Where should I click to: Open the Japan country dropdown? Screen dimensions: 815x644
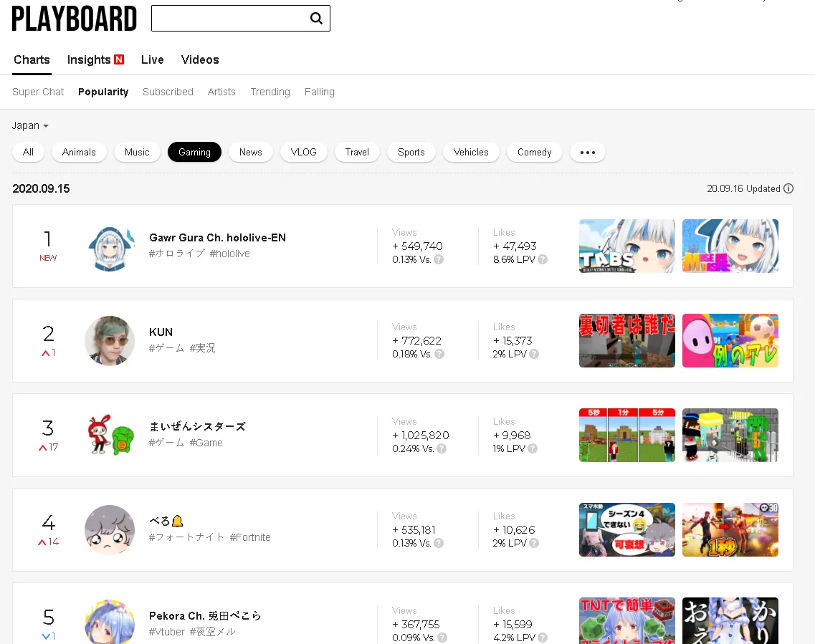[30, 125]
